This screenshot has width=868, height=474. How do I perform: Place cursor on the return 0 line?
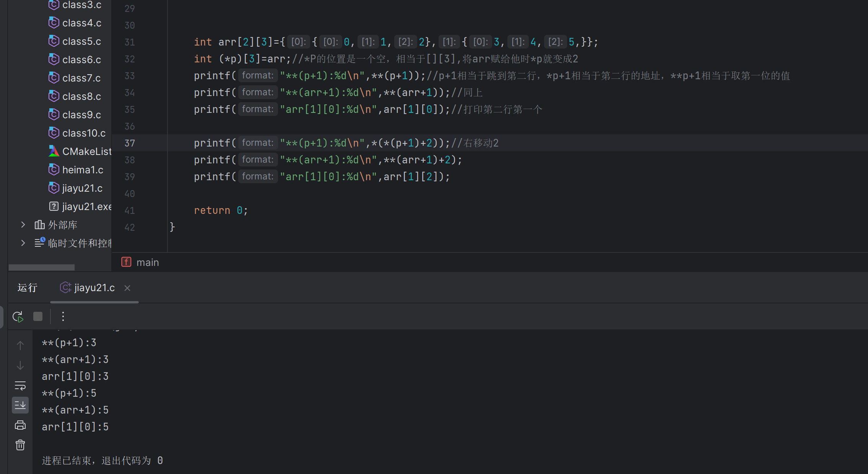pos(221,210)
